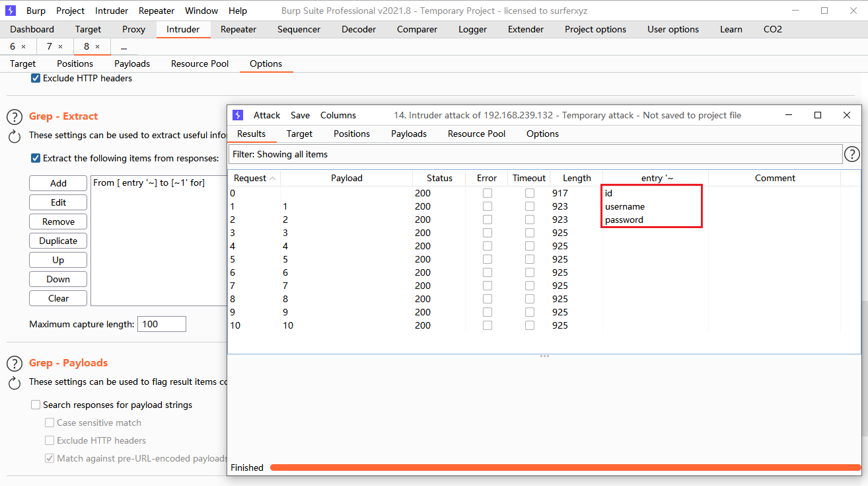
Task: Click Burp Suite logo in main title bar
Action: click(11, 11)
